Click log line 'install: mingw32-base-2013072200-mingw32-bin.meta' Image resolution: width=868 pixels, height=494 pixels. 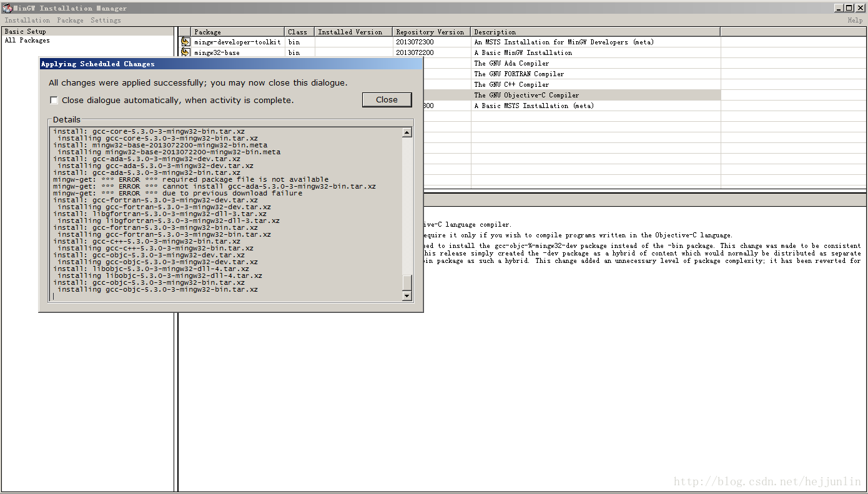click(x=160, y=145)
